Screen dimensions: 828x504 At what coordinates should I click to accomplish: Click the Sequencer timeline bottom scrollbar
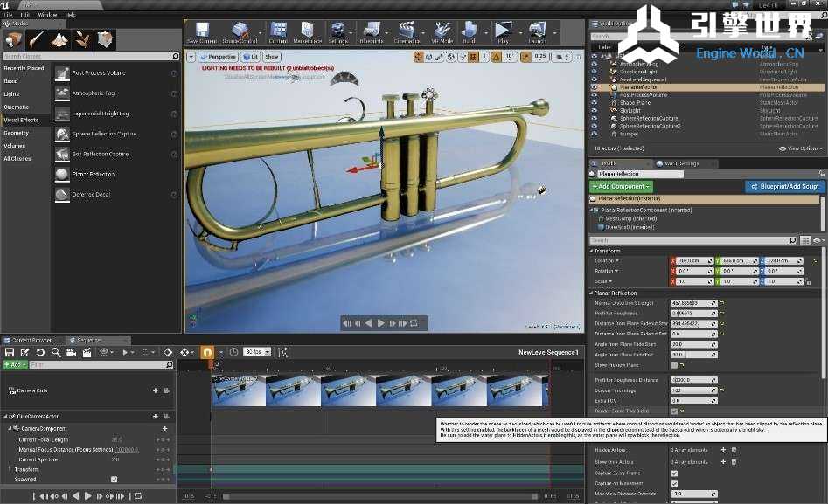pyautogui.click(x=380, y=496)
